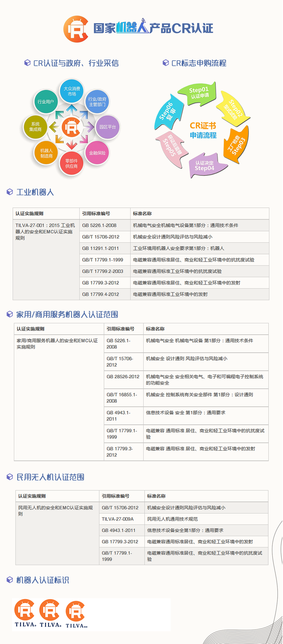Click the leftmost TILVA certification mark
Image resolution: width=283 pixels, height=644 pixels.
coord(25,613)
